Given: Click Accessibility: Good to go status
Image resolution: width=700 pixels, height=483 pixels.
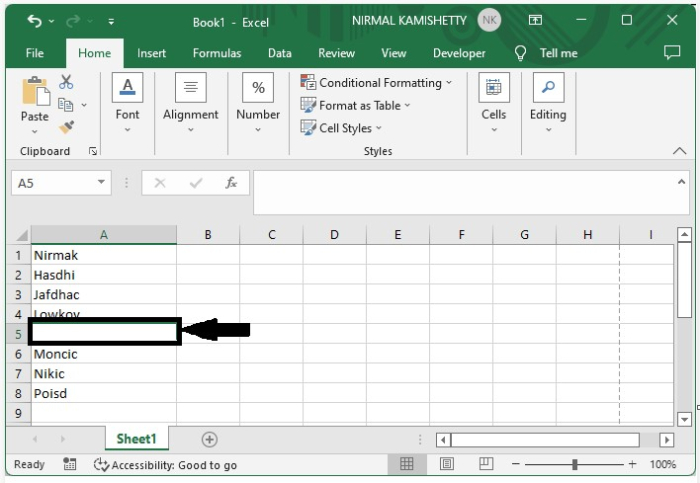Looking at the screenshot, I should click(165, 465).
